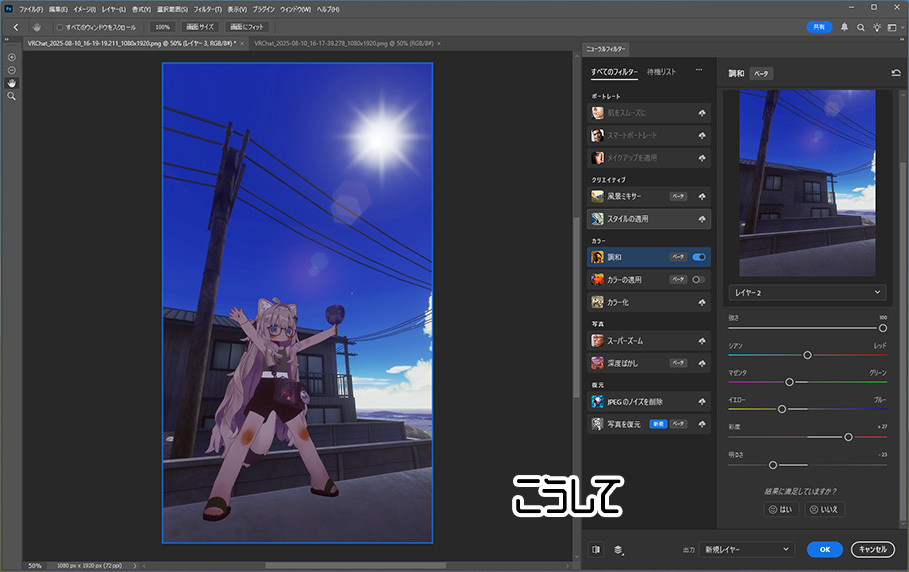909x572 pixels.
Task: Expand the collapsed toolbar double-arrow at top left
Action: coord(7,39)
